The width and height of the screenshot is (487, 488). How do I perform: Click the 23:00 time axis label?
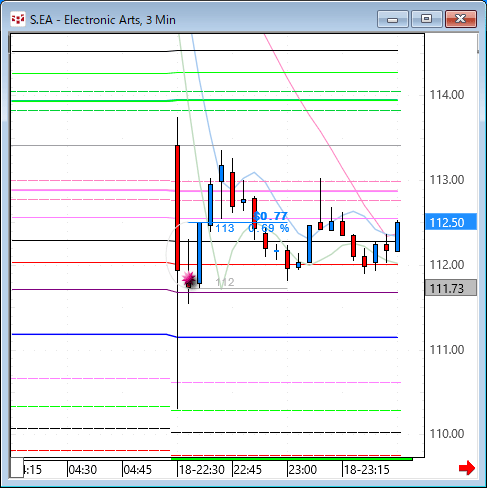(303, 470)
